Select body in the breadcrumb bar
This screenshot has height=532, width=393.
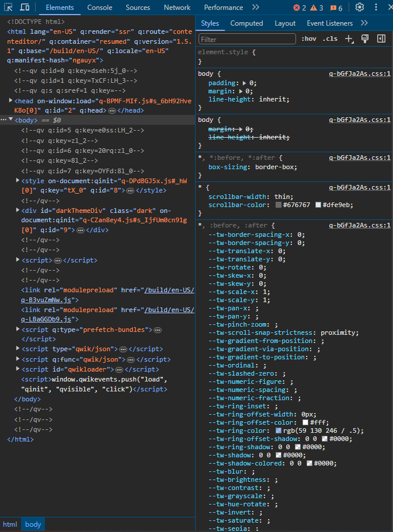(x=33, y=524)
